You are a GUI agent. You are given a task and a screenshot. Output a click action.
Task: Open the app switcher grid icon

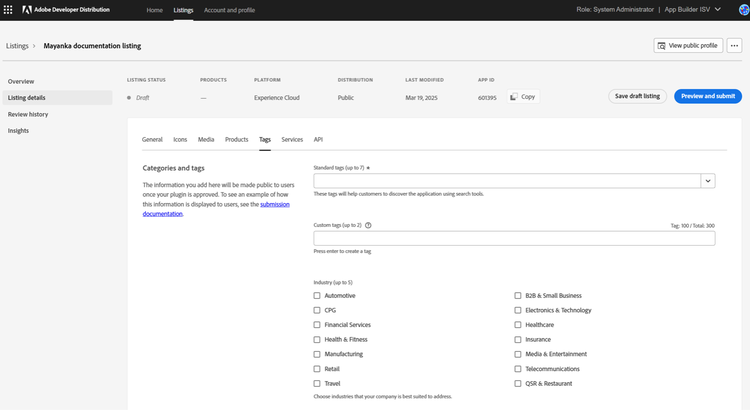point(9,9)
